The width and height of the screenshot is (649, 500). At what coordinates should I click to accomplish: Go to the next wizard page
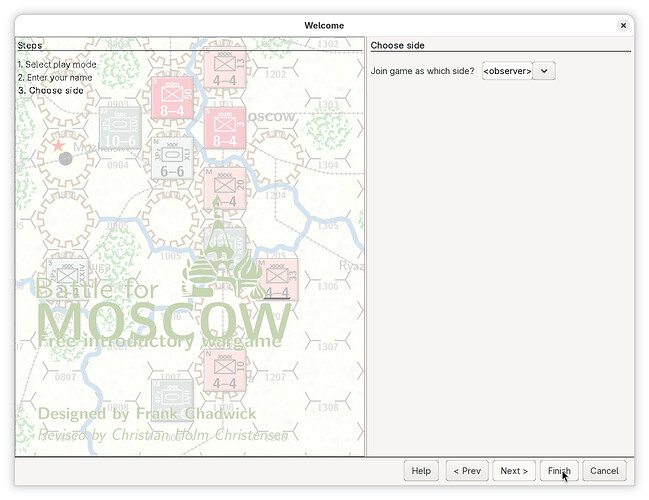[x=513, y=471]
